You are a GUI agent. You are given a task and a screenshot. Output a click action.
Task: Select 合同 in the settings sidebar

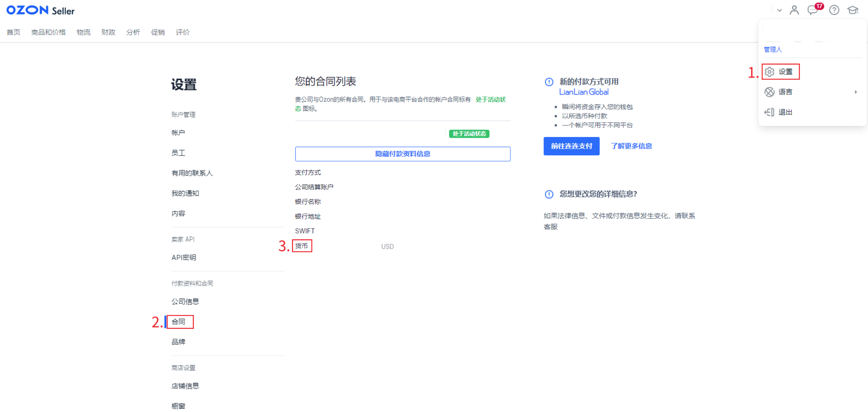178,322
